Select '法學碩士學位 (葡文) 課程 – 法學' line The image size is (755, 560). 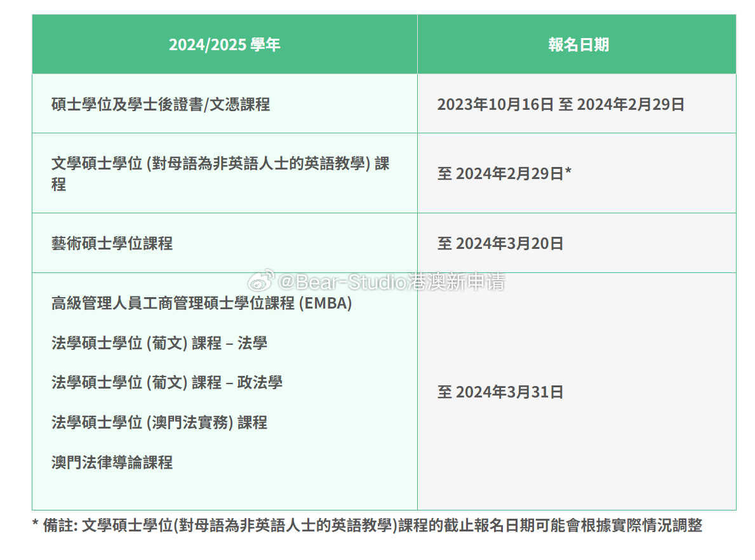pyautogui.click(x=159, y=343)
